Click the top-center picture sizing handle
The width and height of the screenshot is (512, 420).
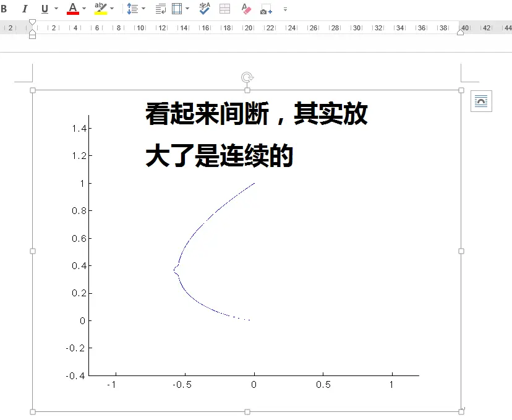(247, 90)
